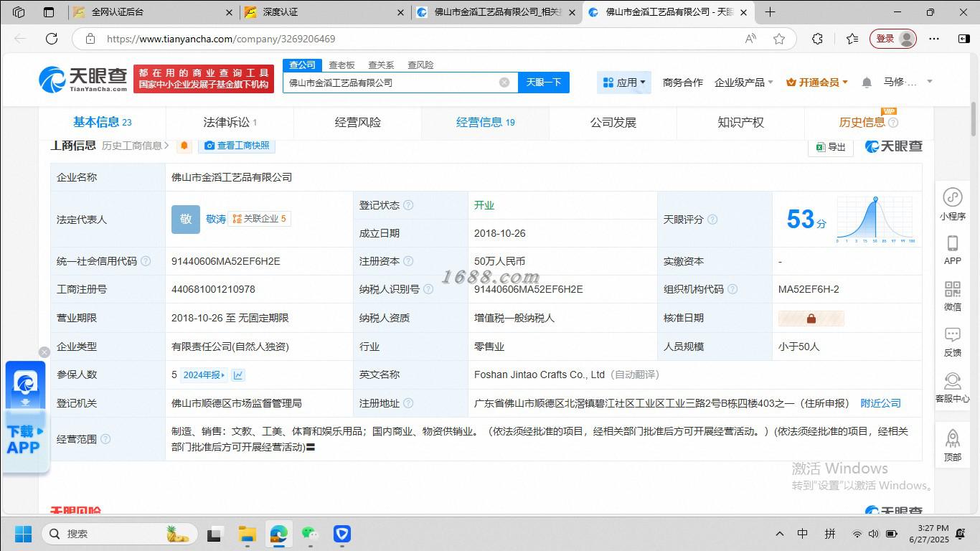Screen dimensions: 980x551
Task: Click the 查看工商快照 button
Action: [x=237, y=146]
